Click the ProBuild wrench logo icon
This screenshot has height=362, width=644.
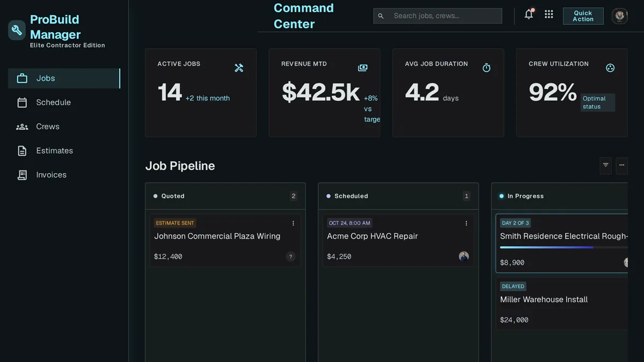(17, 30)
